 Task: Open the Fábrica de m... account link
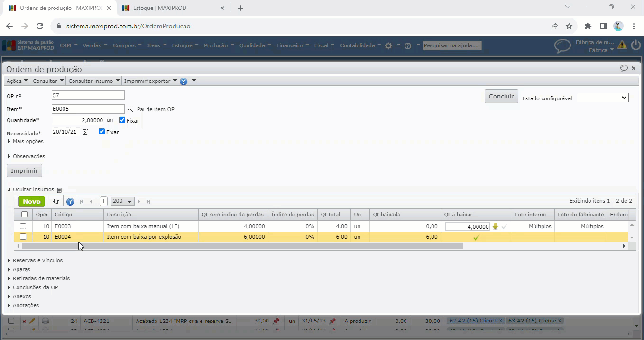coord(595,42)
